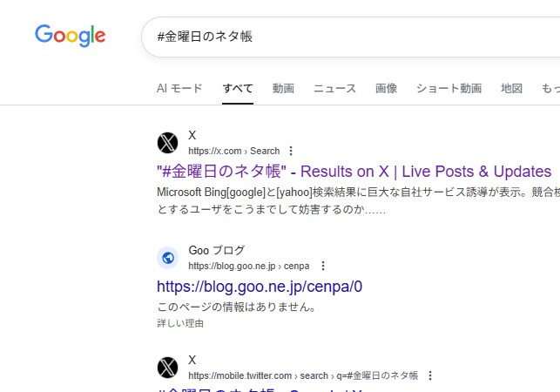Show 画像 search results
The width and height of the screenshot is (560, 392).
(x=386, y=88)
